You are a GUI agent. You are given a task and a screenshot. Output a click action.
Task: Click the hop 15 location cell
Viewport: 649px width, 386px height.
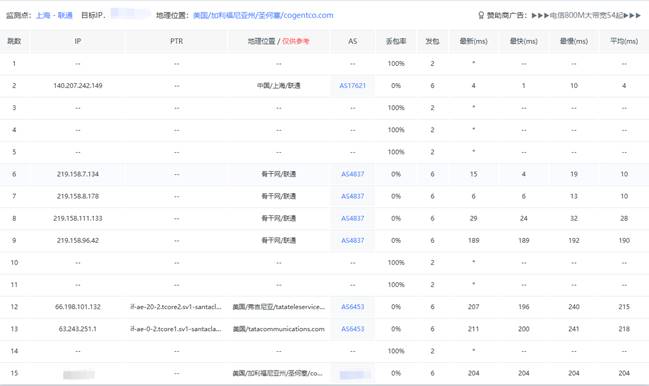pos(277,373)
